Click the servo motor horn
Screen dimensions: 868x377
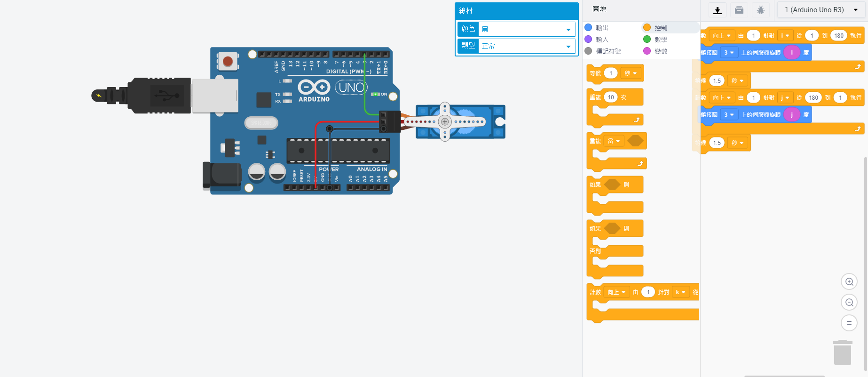point(445,122)
